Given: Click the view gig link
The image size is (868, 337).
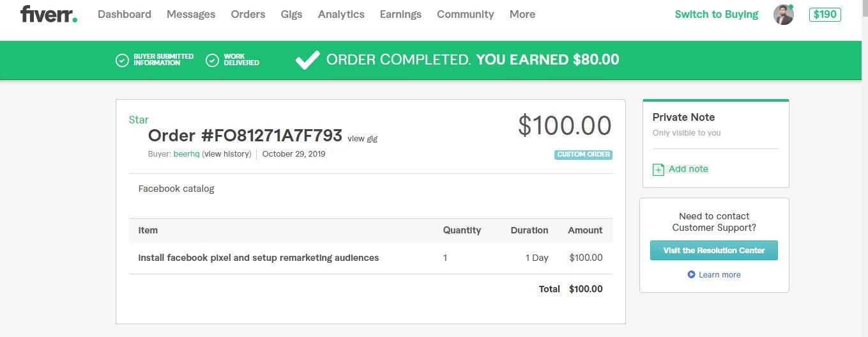Looking at the screenshot, I should pos(362,138).
